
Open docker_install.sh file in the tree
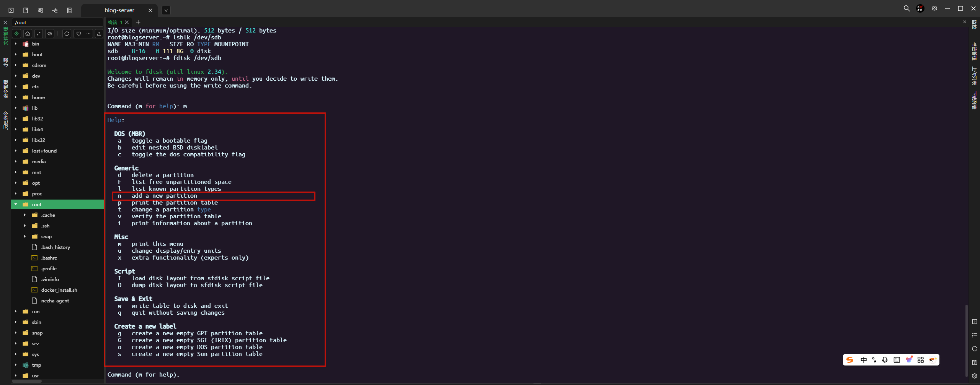[x=59, y=290]
